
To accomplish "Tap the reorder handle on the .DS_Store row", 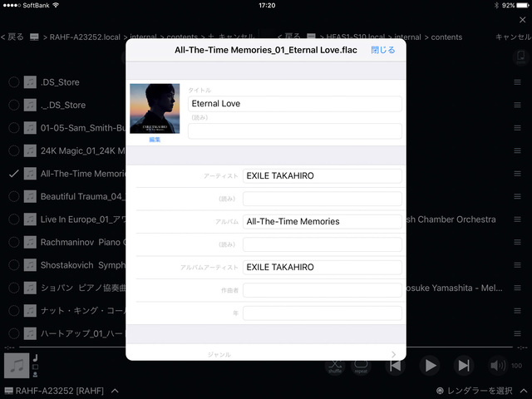I will (517, 82).
